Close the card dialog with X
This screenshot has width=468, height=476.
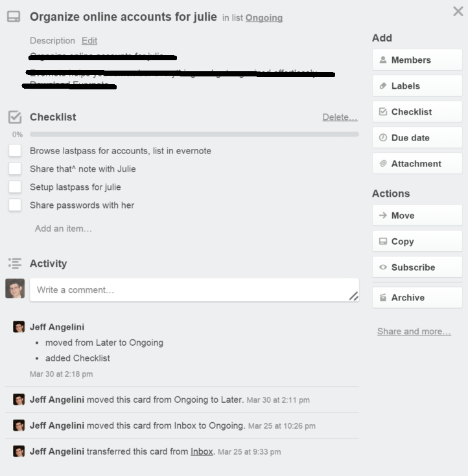coord(458,12)
